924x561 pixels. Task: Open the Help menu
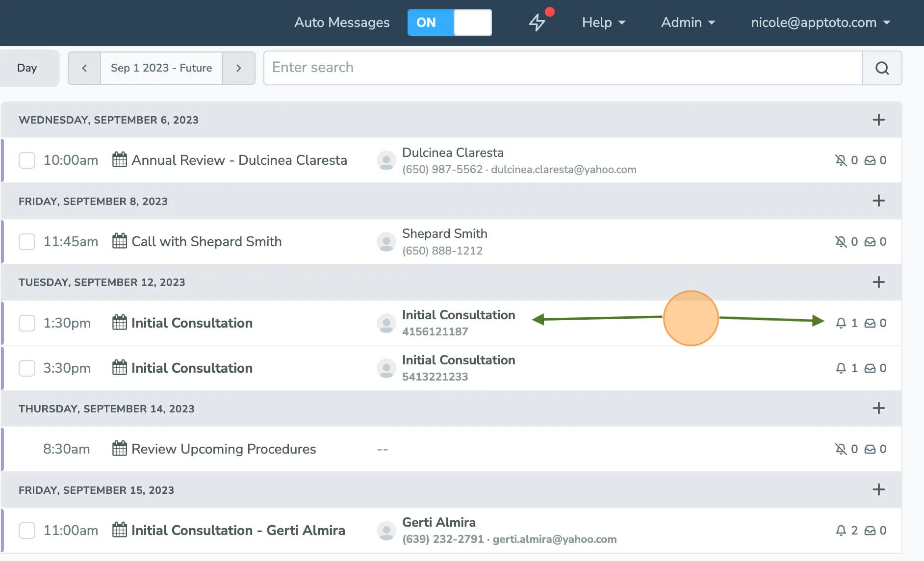[x=603, y=23]
